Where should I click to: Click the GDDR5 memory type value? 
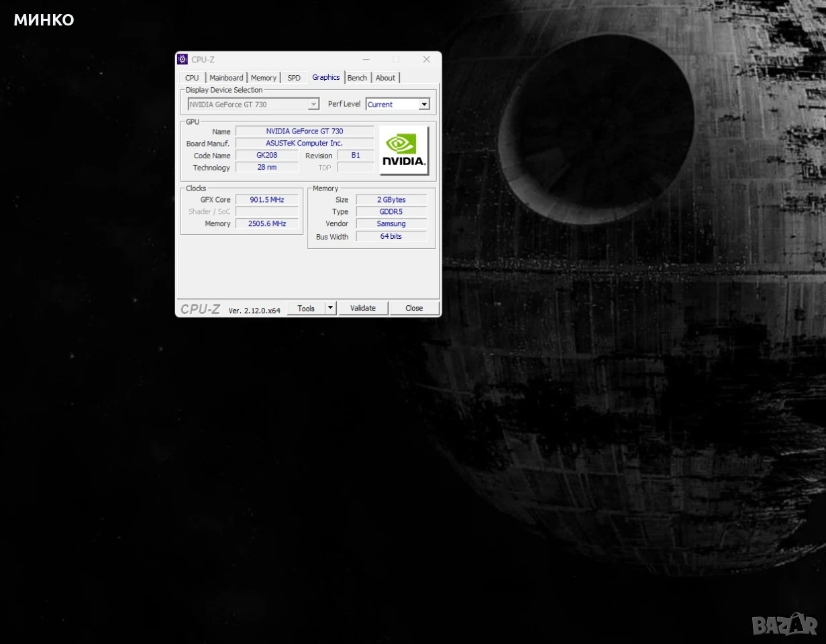[x=391, y=212]
